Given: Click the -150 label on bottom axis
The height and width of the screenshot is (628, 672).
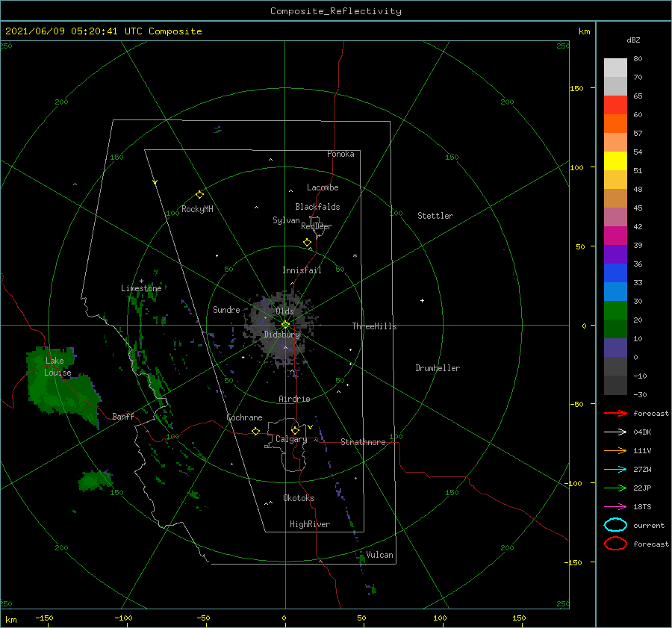Looking at the screenshot, I should click(44, 618).
